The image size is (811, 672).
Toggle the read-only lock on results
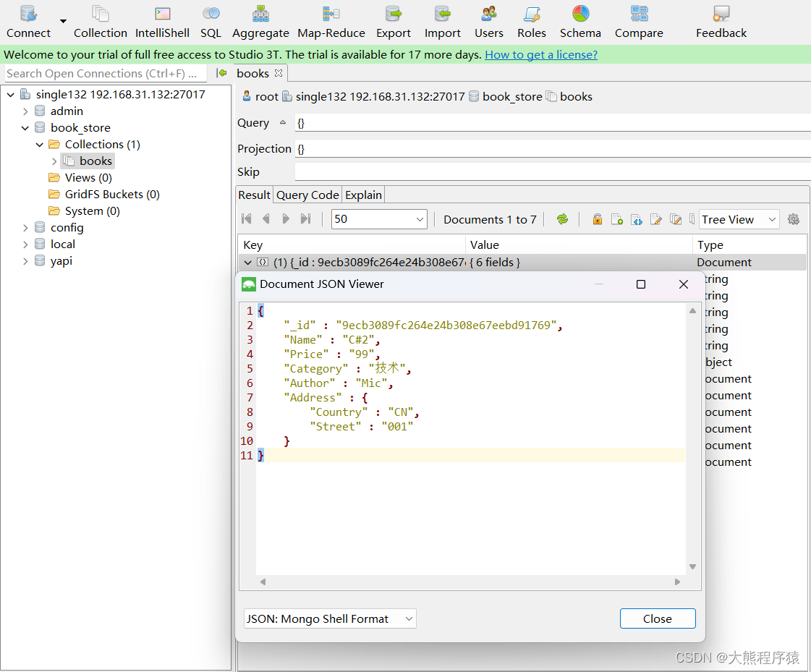coord(598,219)
